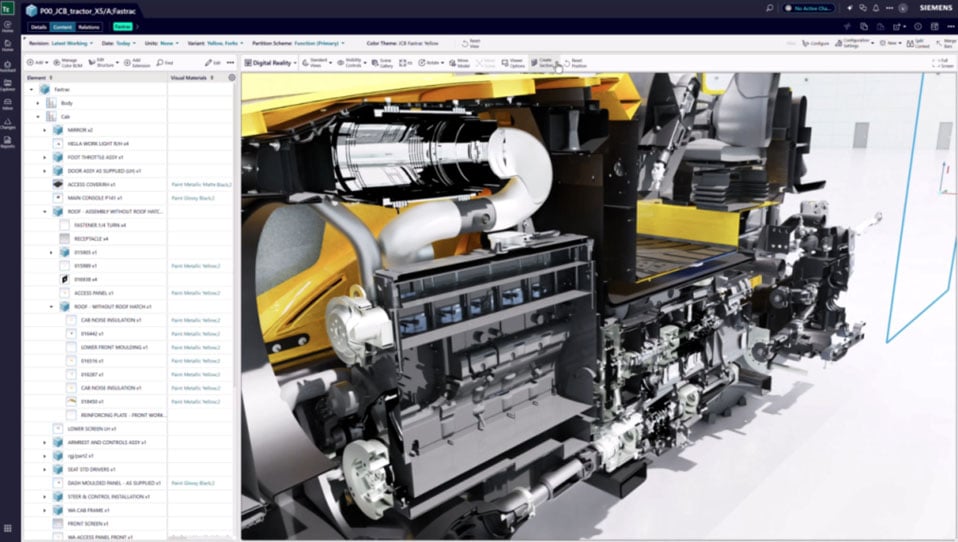958x542 pixels.
Task: Open the table settings gear icon
Action: [232, 78]
